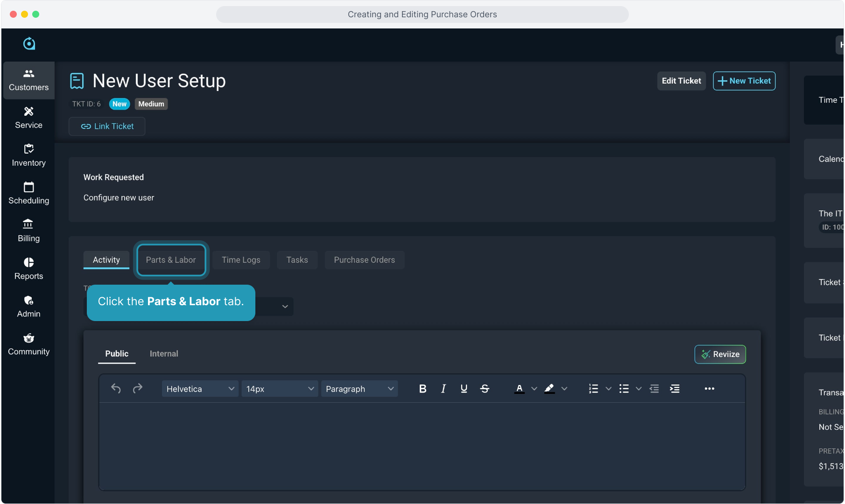The width and height of the screenshot is (845, 504).
Task: Click the undo arrow icon
Action: tap(116, 389)
